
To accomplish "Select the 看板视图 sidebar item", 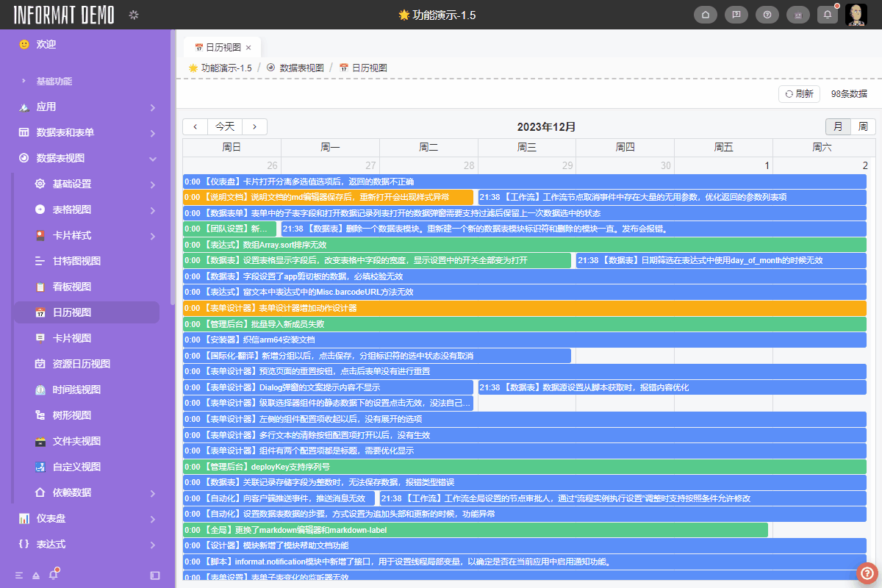I will coord(71,287).
